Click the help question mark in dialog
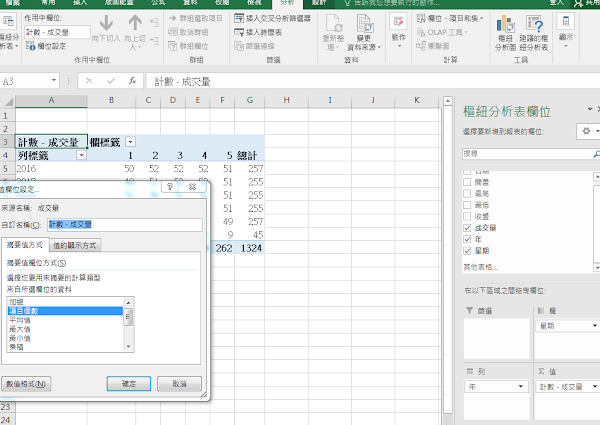The width and height of the screenshot is (600, 425). (x=170, y=186)
